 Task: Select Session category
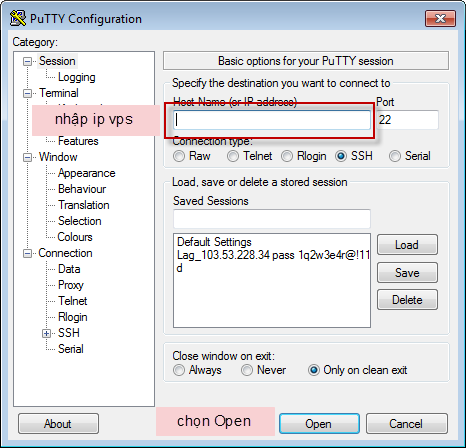point(57,61)
